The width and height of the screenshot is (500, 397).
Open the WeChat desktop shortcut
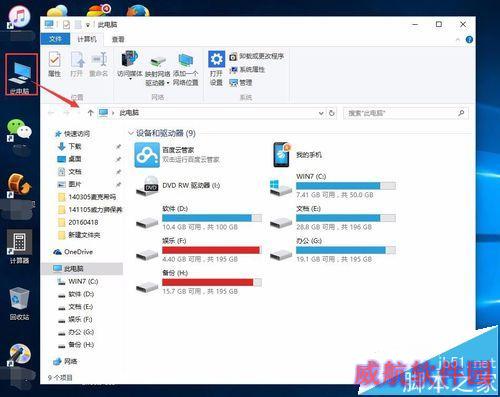[19, 131]
